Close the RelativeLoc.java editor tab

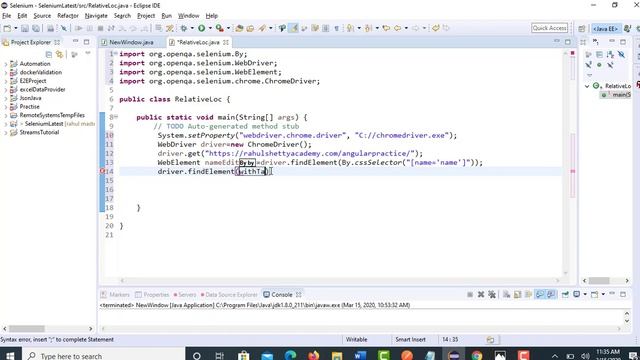226,42
